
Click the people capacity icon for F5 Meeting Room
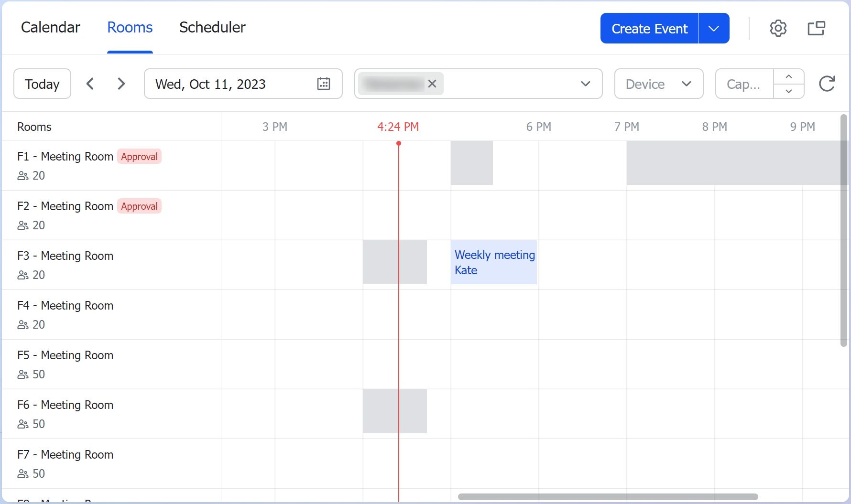[22, 374]
